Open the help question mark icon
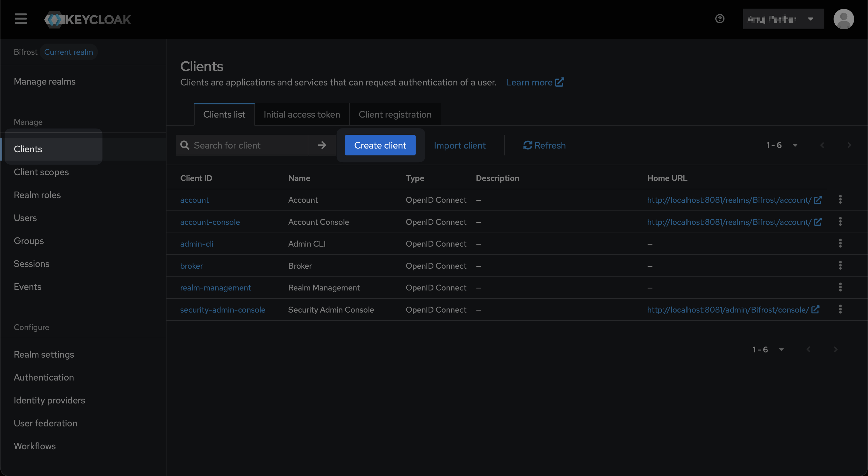This screenshot has width=868, height=476. point(720,19)
